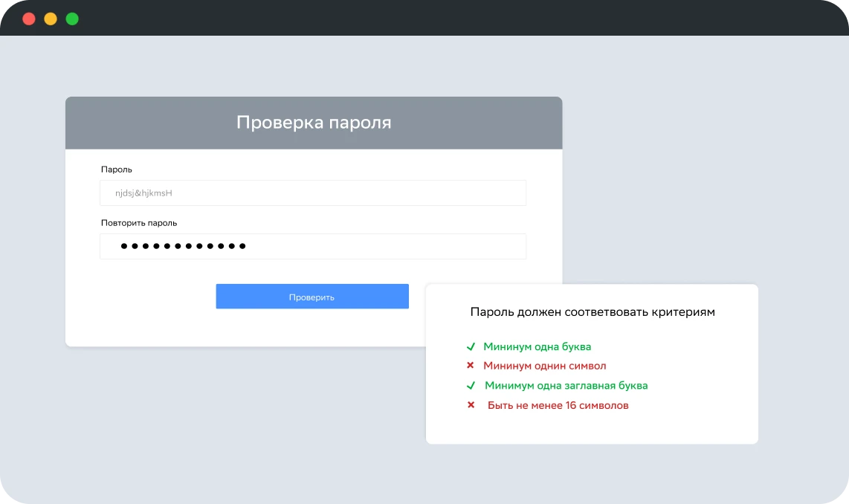Click the checkmark next to Минимум одна заглавная буква
Image resolution: width=849 pixels, height=504 pixels.
[x=471, y=386]
